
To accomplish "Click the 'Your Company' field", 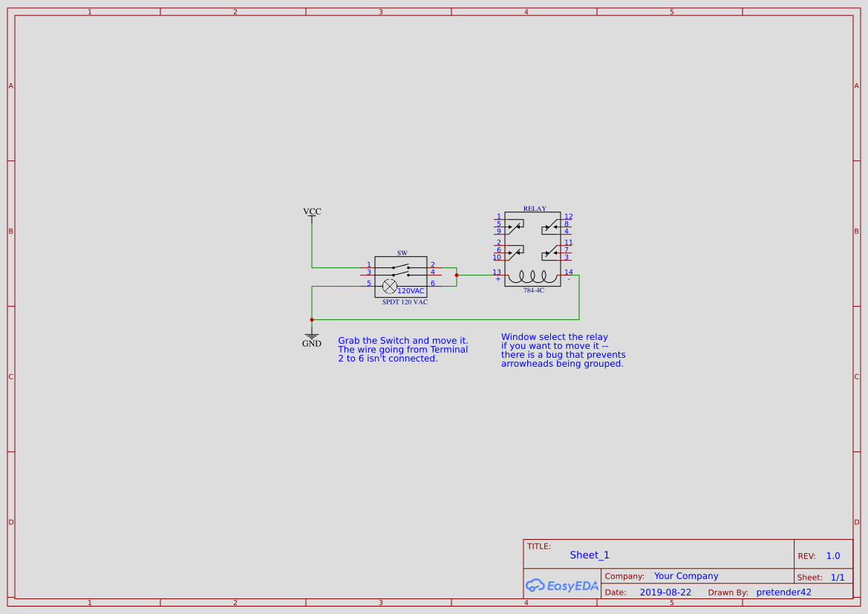I will [x=686, y=576].
